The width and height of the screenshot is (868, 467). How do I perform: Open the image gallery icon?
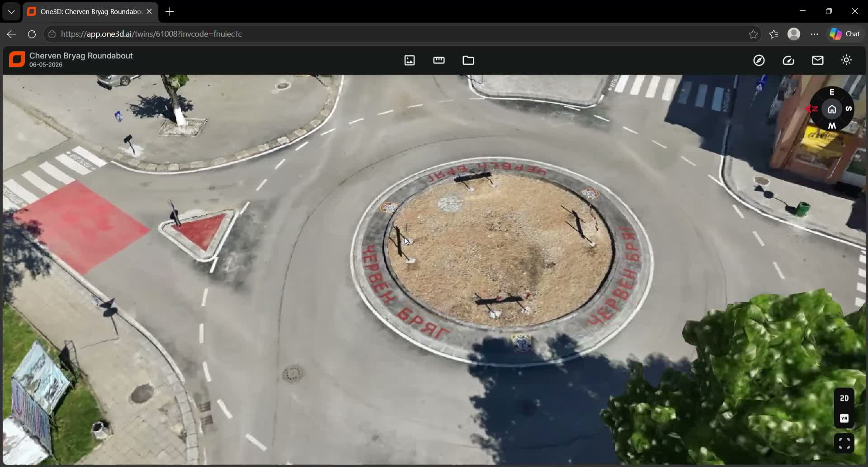409,60
